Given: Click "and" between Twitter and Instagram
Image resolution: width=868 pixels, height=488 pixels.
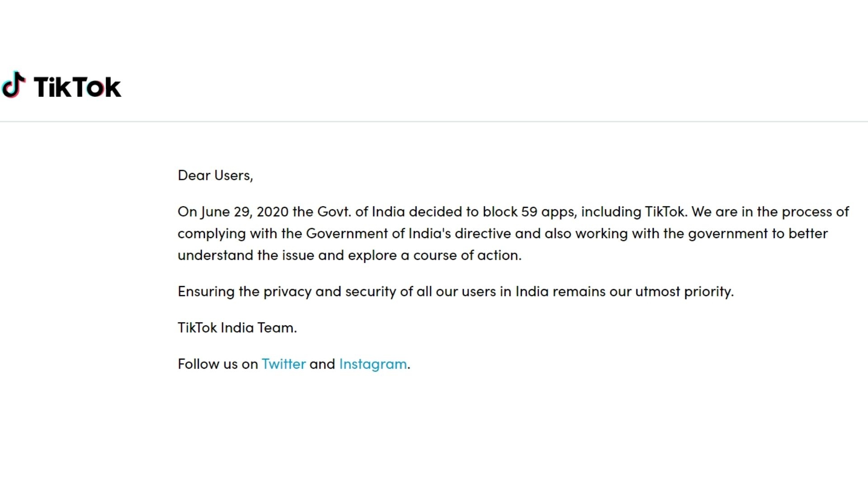Looking at the screenshot, I should 322,364.
